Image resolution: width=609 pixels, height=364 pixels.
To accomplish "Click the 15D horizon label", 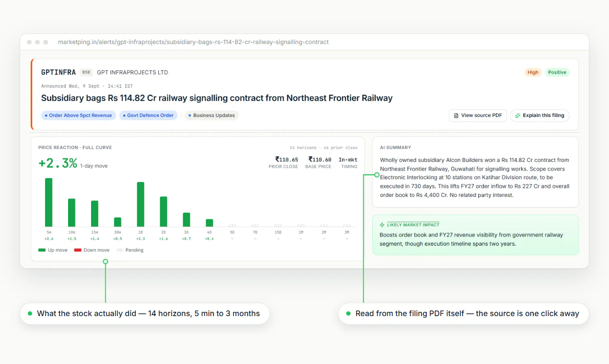I will tap(278, 232).
